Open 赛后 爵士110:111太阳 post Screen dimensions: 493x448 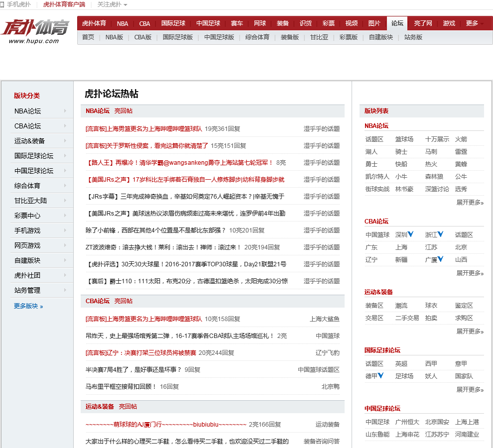coord(187,281)
